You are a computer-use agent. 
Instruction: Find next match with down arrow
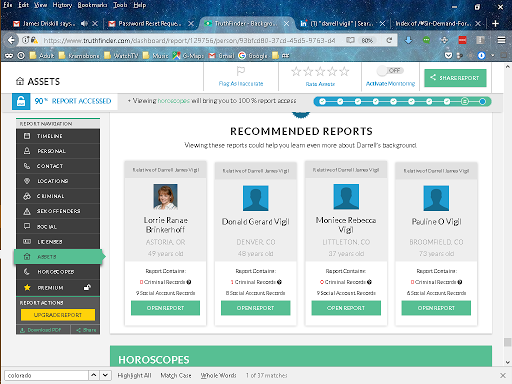[105, 375]
